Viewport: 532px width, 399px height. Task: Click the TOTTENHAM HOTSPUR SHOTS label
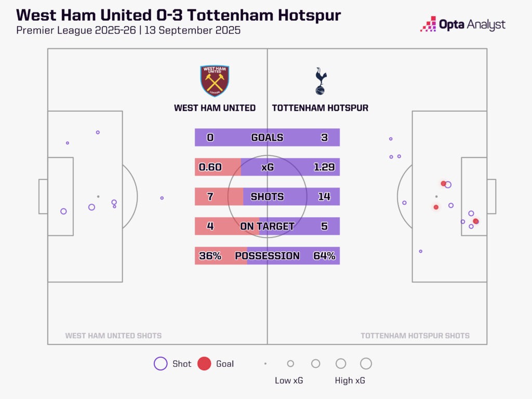pyautogui.click(x=415, y=336)
